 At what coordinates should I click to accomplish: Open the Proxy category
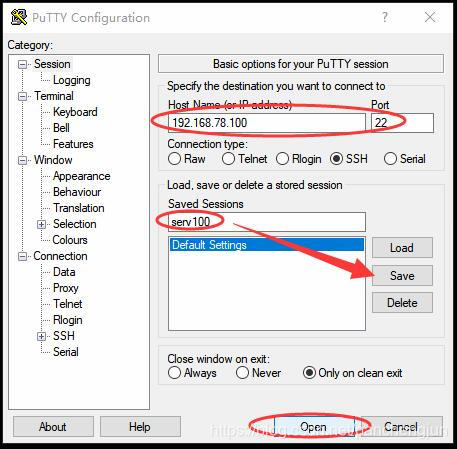[x=66, y=288]
